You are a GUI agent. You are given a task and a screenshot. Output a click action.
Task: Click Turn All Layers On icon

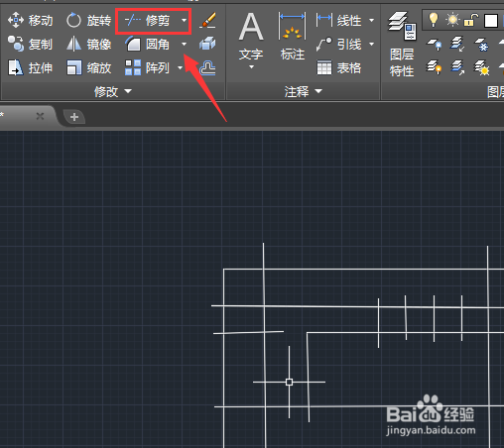click(435, 67)
